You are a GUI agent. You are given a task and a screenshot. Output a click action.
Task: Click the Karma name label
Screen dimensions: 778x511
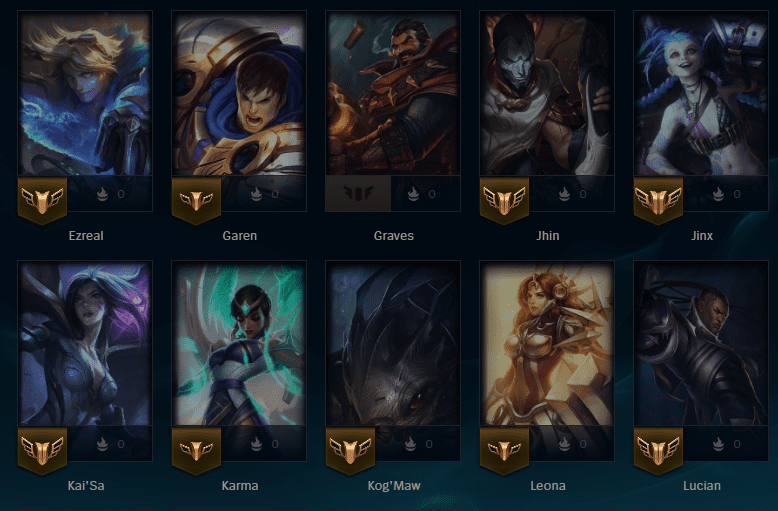coord(240,486)
